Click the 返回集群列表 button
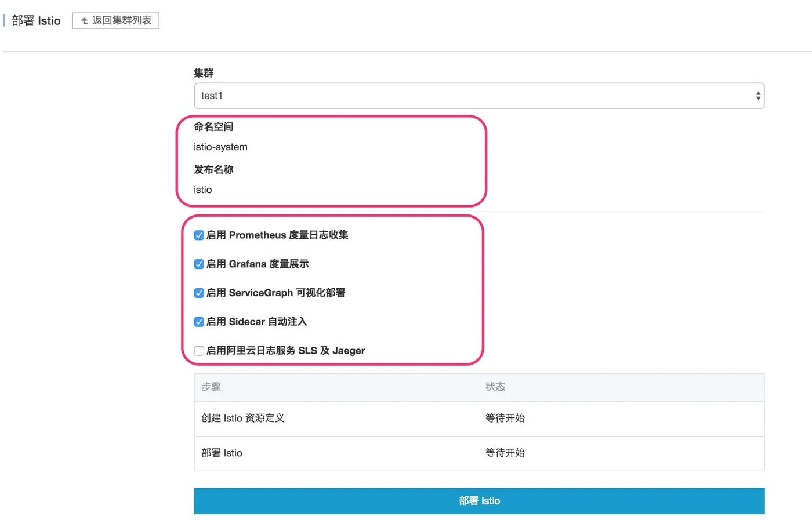The width and height of the screenshot is (812, 520). tap(115, 20)
